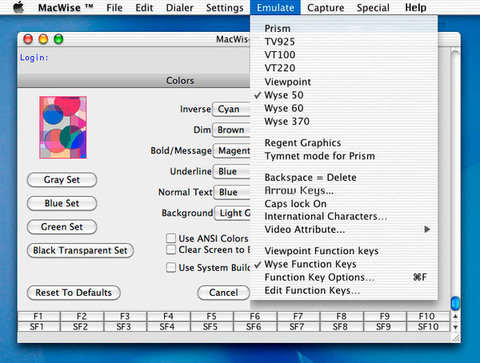The width and height of the screenshot is (480, 363).
Task: Select Wyse 60 emulation from menu
Action: [x=284, y=108]
